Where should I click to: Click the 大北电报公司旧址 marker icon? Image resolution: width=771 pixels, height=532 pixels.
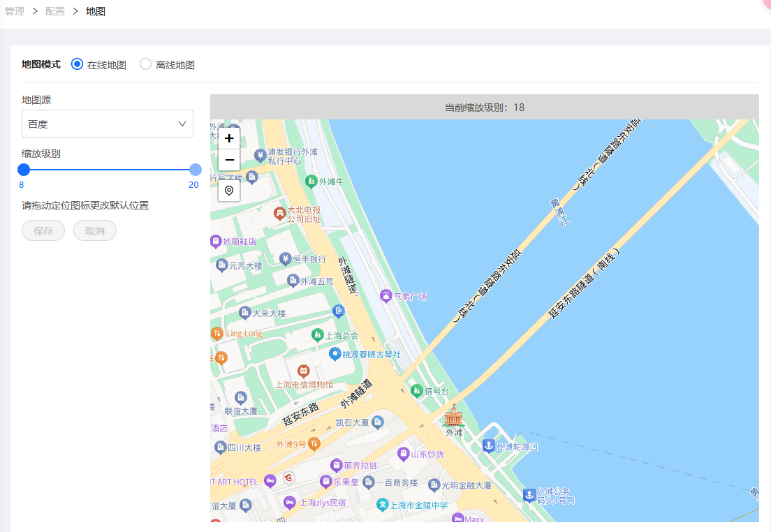(280, 214)
